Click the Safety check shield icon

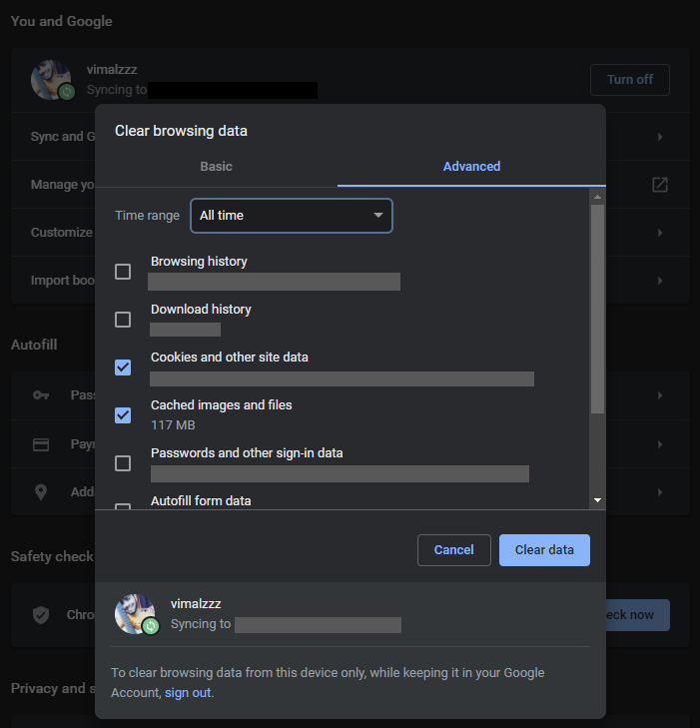pos(41,615)
